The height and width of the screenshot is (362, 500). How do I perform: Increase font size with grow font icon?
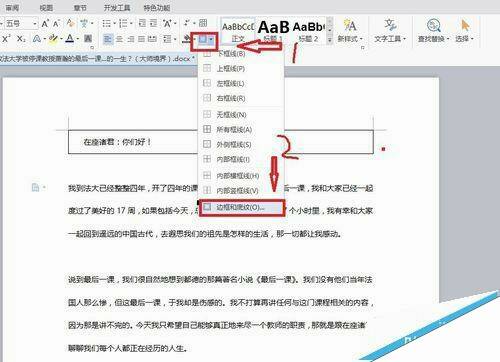click(45, 24)
